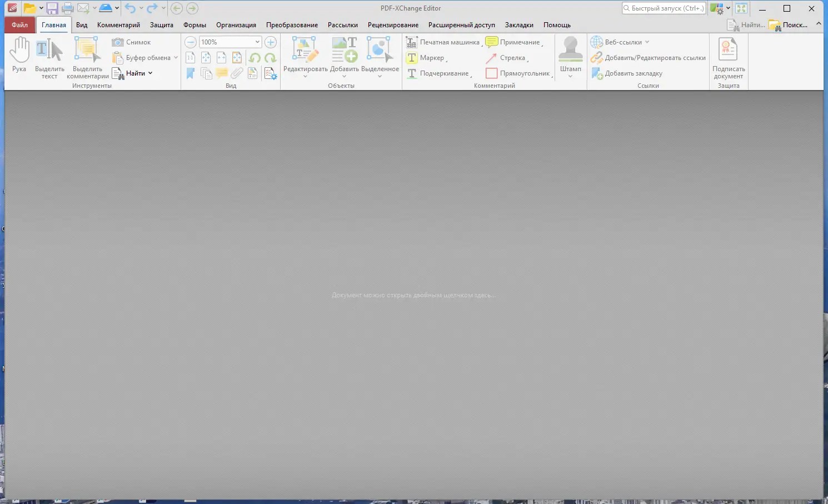The image size is (828, 504).
Task: Take a snapshot with Снимок
Action: pyautogui.click(x=131, y=42)
